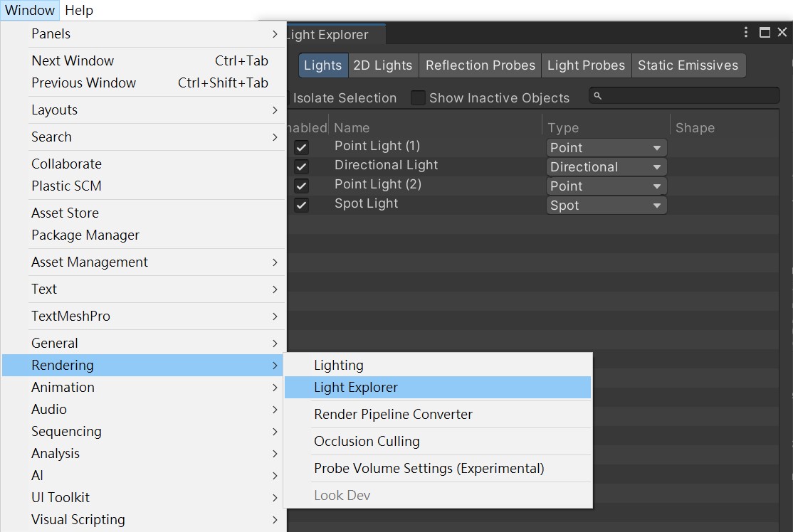Switch to Reflection Probes tab

480,65
